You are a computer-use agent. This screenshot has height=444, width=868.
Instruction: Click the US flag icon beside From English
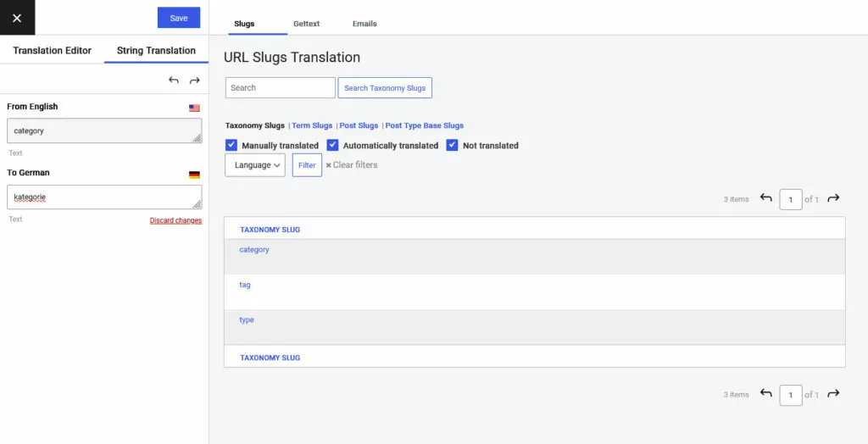[194, 108]
